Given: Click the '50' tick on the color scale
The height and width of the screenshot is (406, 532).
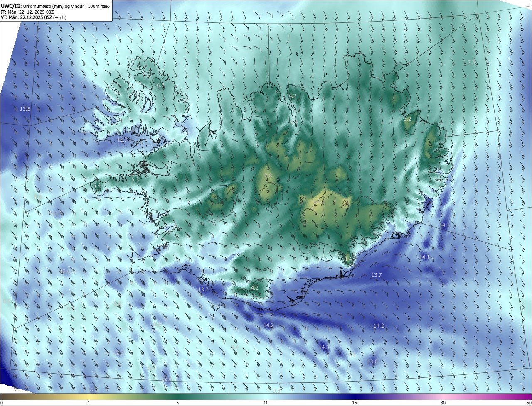Looking at the screenshot, I should 529,403.
